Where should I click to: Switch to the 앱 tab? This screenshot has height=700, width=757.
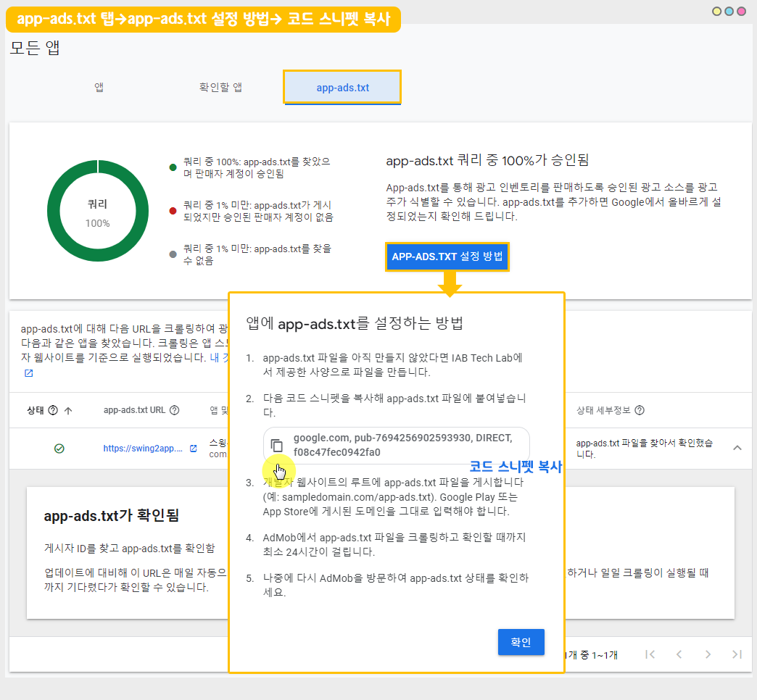(x=99, y=88)
